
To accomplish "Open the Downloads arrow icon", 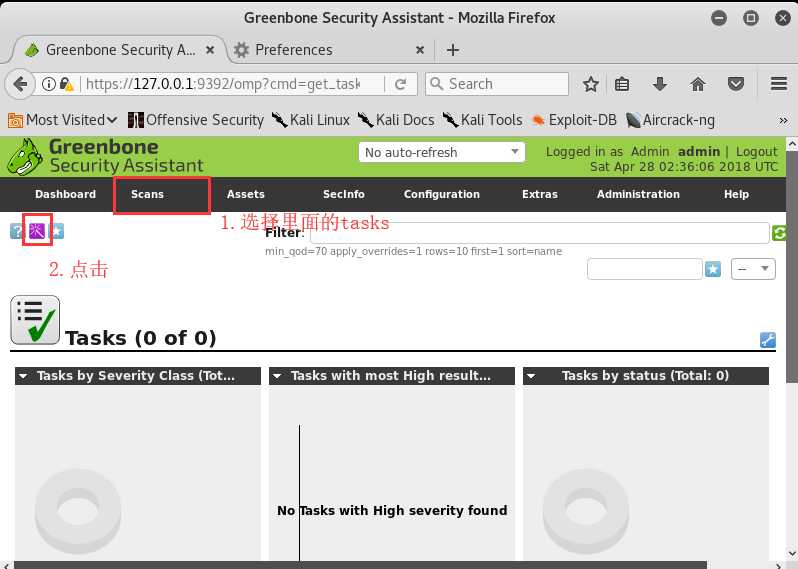I will point(660,84).
